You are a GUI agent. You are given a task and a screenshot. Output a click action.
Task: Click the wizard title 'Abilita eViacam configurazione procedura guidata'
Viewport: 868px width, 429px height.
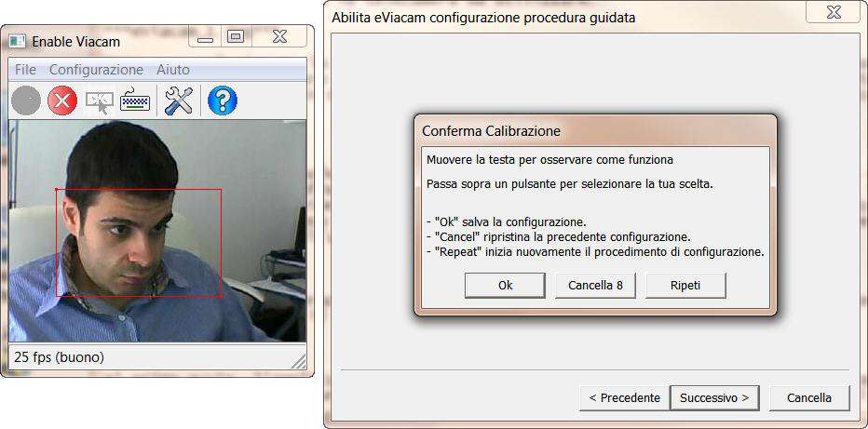483,18
